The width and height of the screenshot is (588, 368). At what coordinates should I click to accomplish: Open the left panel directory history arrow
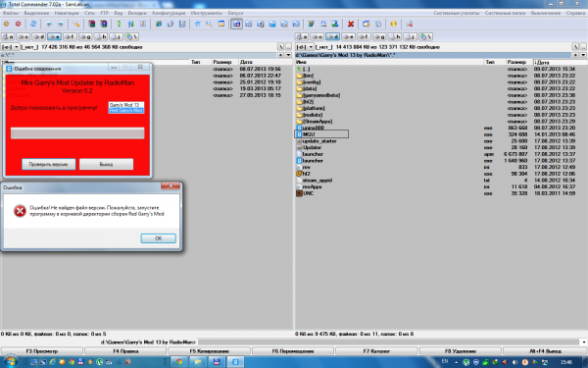pyautogui.click(x=289, y=55)
